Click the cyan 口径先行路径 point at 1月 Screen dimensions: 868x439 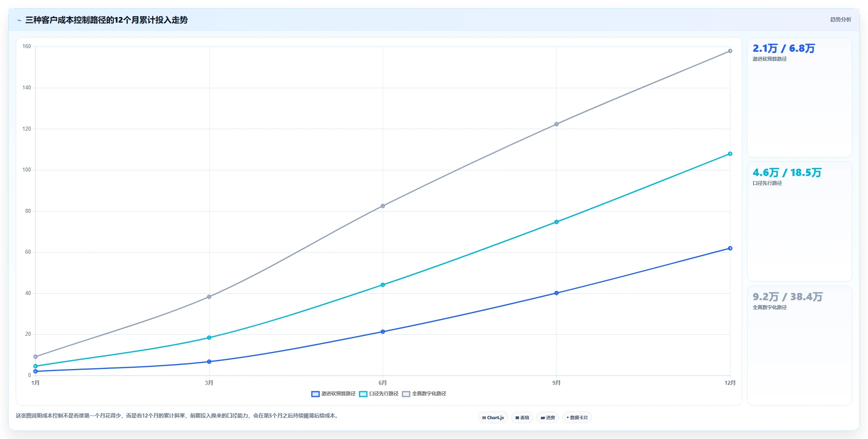pos(36,366)
